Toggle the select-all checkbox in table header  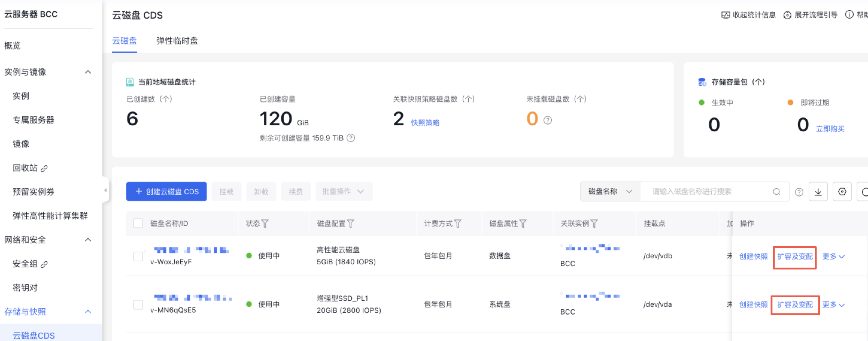138,223
